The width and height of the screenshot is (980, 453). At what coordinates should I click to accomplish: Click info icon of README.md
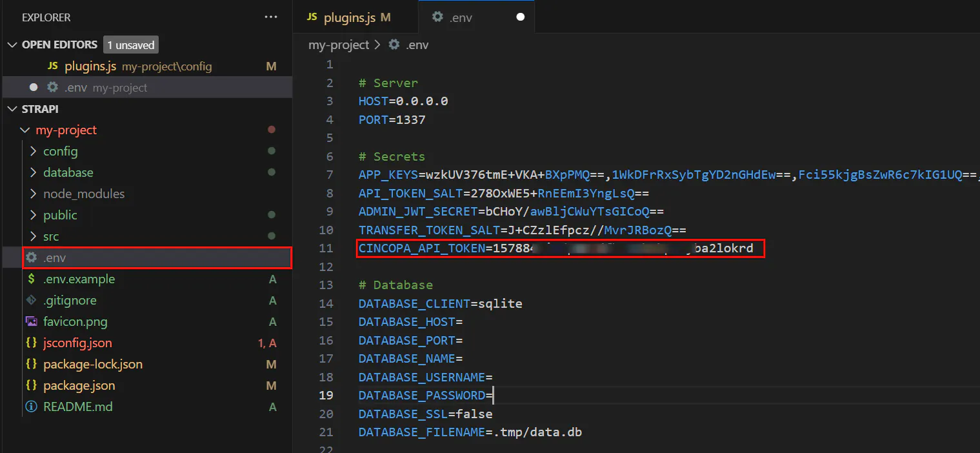click(31, 407)
